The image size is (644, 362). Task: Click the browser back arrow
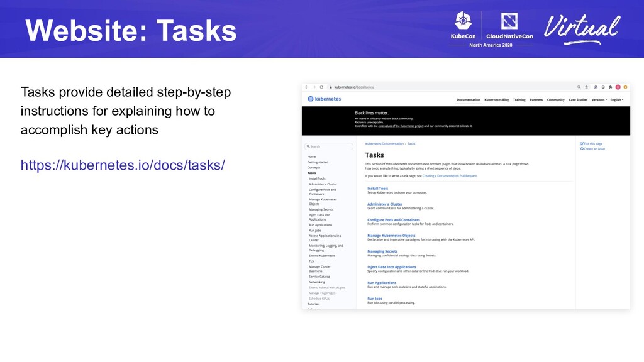pyautogui.click(x=306, y=87)
